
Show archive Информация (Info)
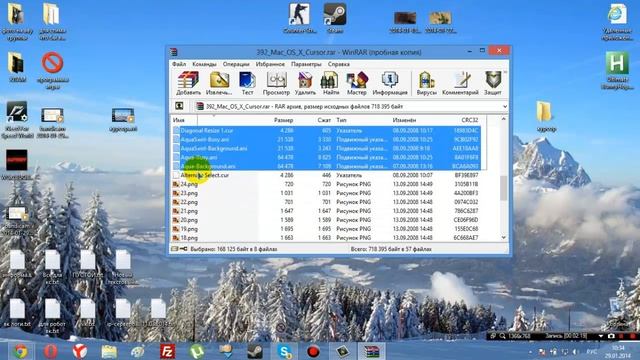[x=390, y=83]
